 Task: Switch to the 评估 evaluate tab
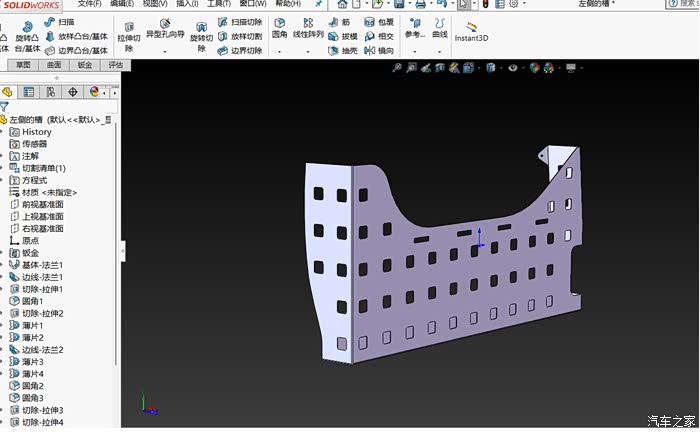pyautogui.click(x=116, y=65)
